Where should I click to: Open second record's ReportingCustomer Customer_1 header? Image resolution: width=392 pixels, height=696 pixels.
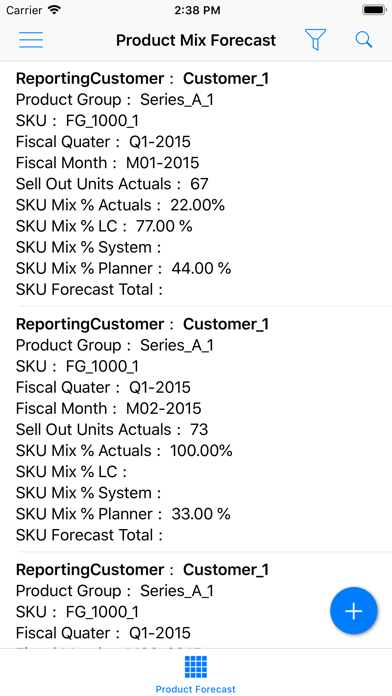click(x=142, y=324)
